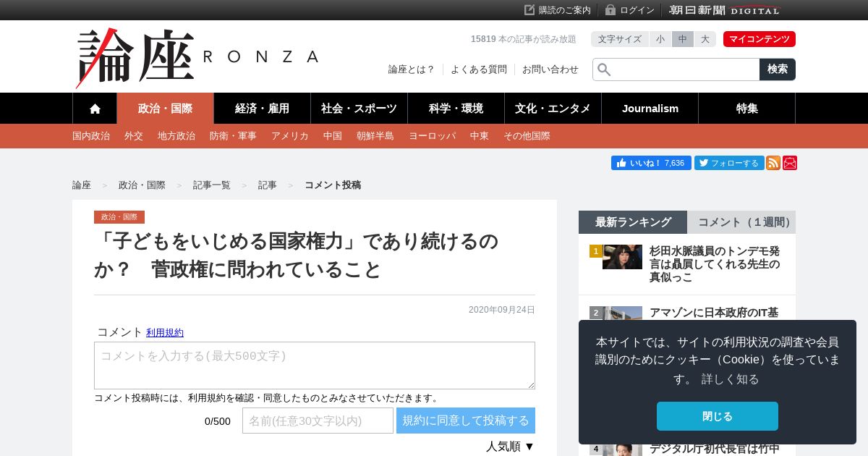Switch to コメント（１週間） tab
The width and height of the screenshot is (868, 456).
pos(741,222)
